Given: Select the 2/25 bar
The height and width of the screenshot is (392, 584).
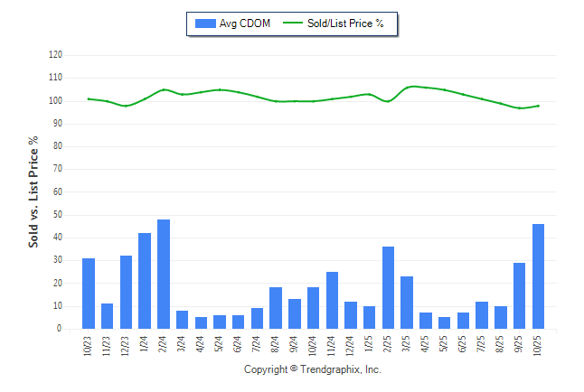Looking at the screenshot, I should (388, 288).
